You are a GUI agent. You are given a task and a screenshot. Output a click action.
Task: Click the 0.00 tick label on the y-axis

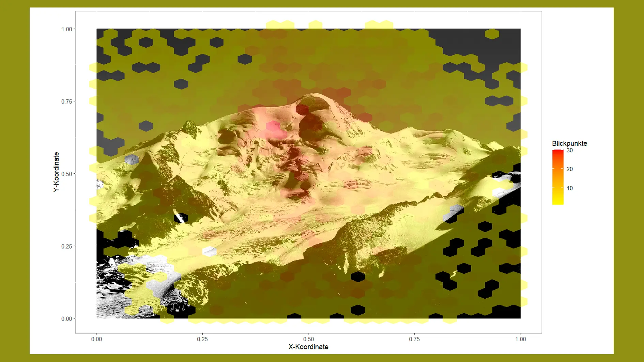point(66,319)
